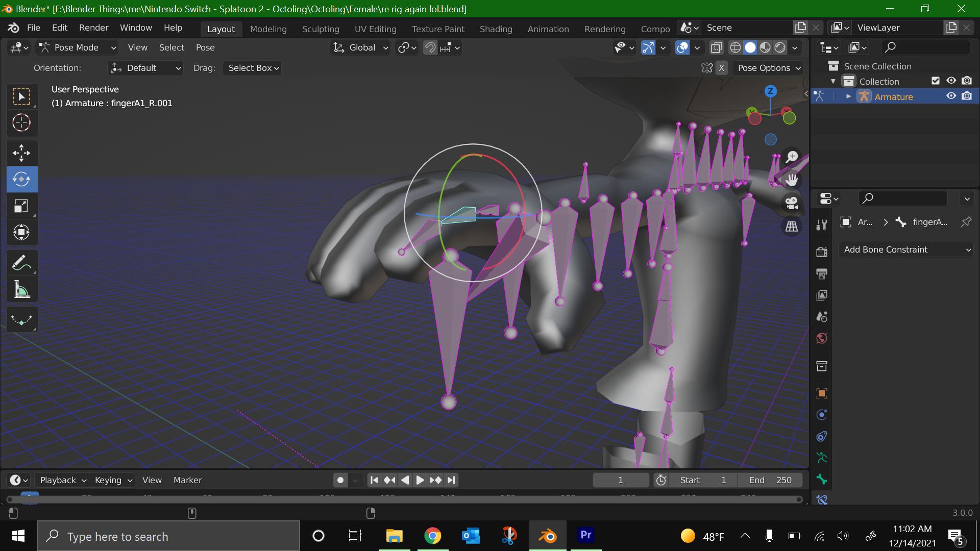
Task: Select the Select Box tool
Action: (21, 96)
